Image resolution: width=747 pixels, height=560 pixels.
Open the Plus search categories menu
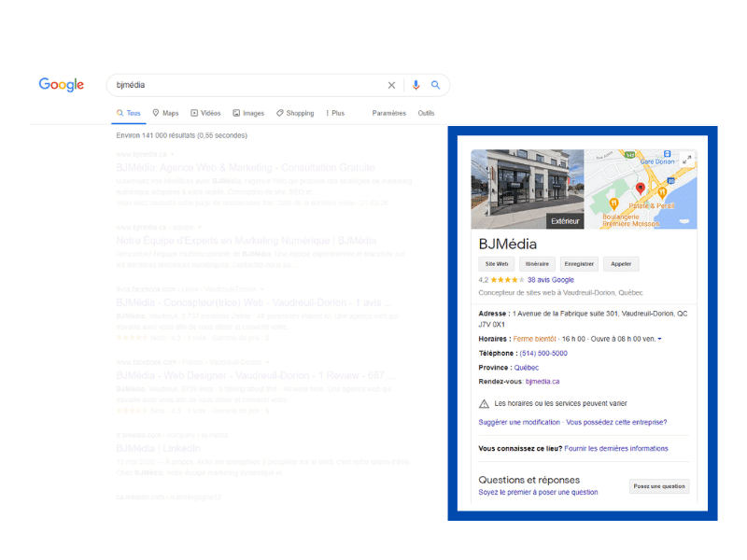point(334,113)
